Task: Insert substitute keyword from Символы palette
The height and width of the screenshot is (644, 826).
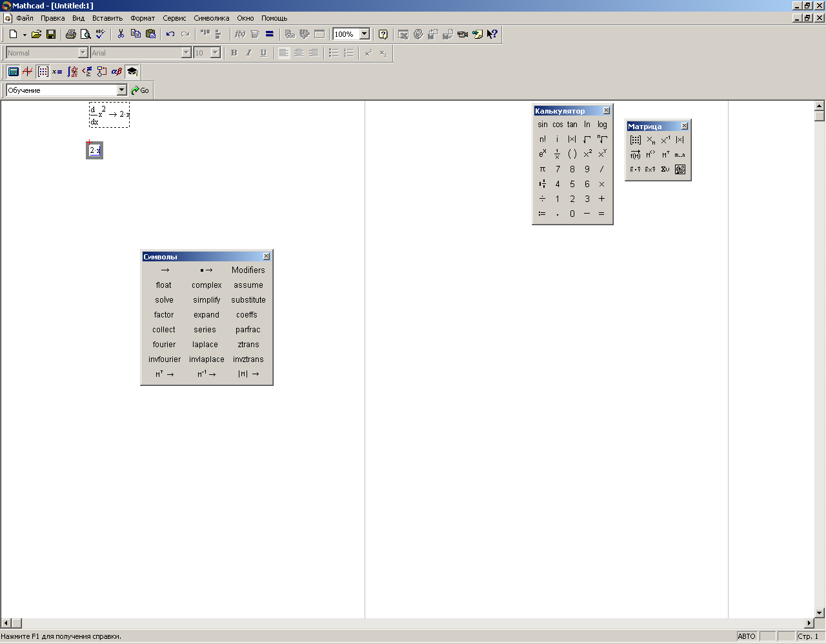Action: [248, 300]
